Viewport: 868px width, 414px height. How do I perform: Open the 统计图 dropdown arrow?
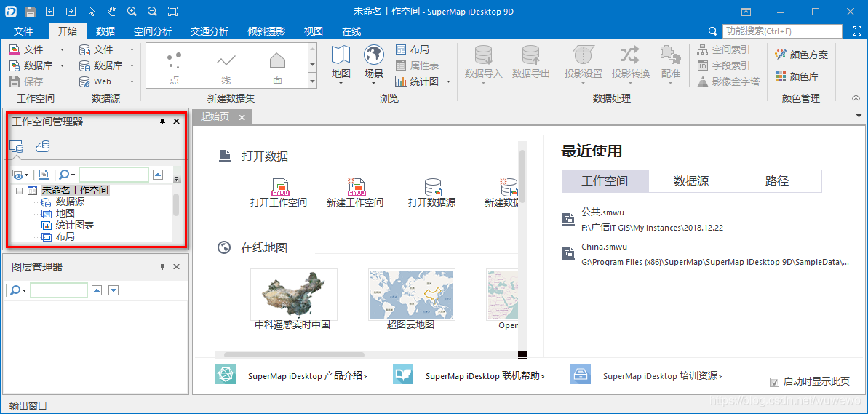click(x=448, y=82)
